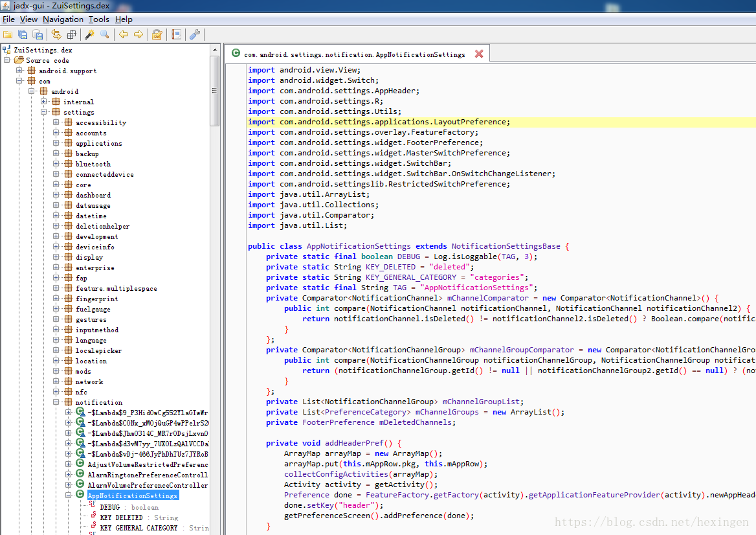Open the Navigation menu
756x535 pixels.
(63, 19)
